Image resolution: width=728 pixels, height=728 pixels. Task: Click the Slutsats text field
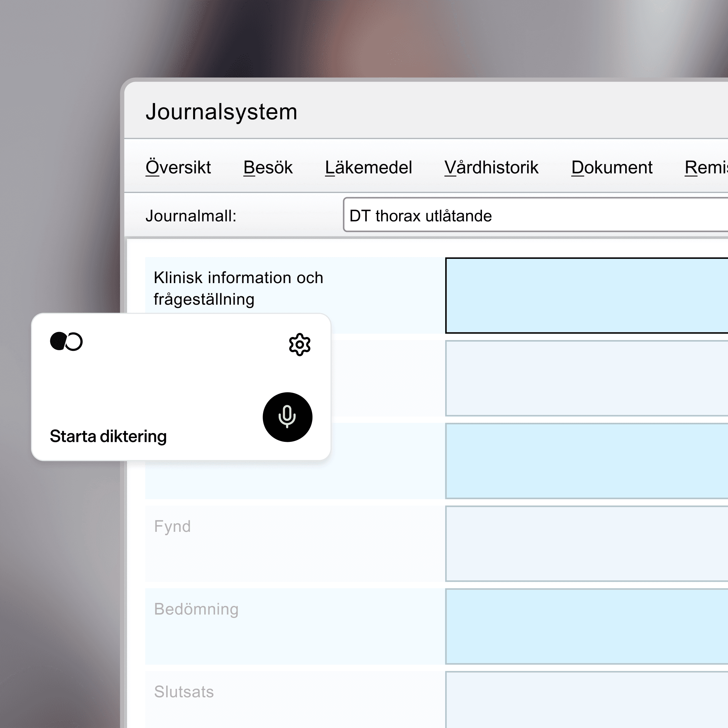coord(586,700)
